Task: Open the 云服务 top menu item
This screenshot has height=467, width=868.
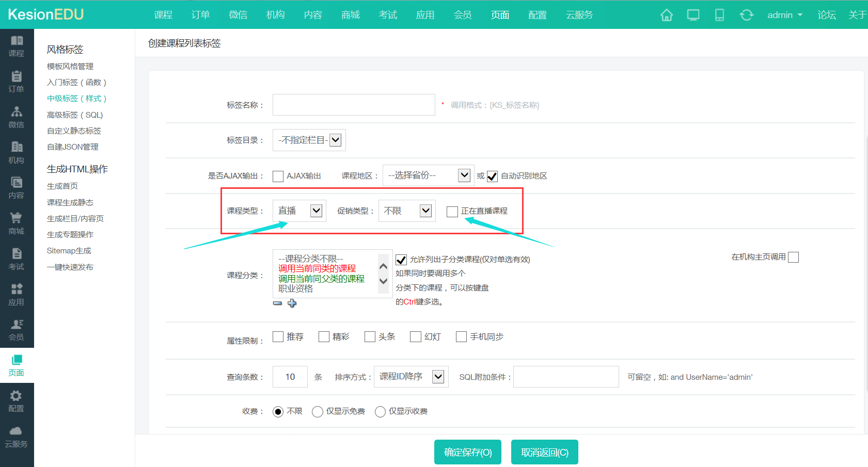Action: tap(579, 15)
